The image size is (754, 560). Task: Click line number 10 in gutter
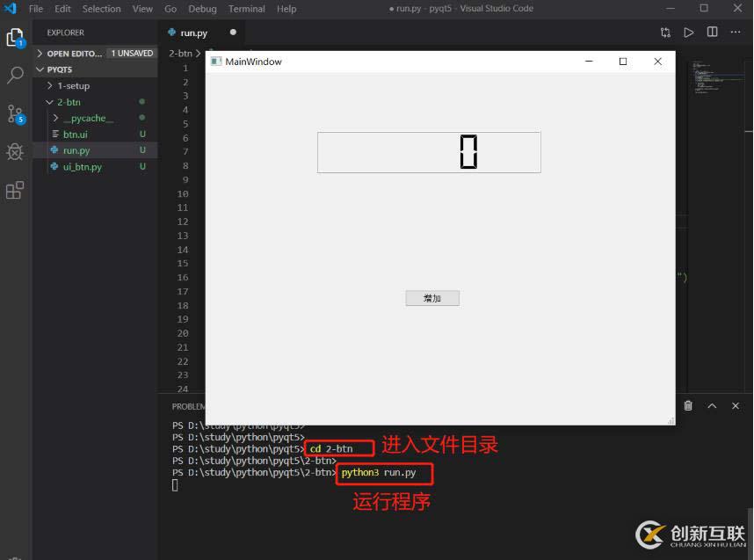point(183,194)
